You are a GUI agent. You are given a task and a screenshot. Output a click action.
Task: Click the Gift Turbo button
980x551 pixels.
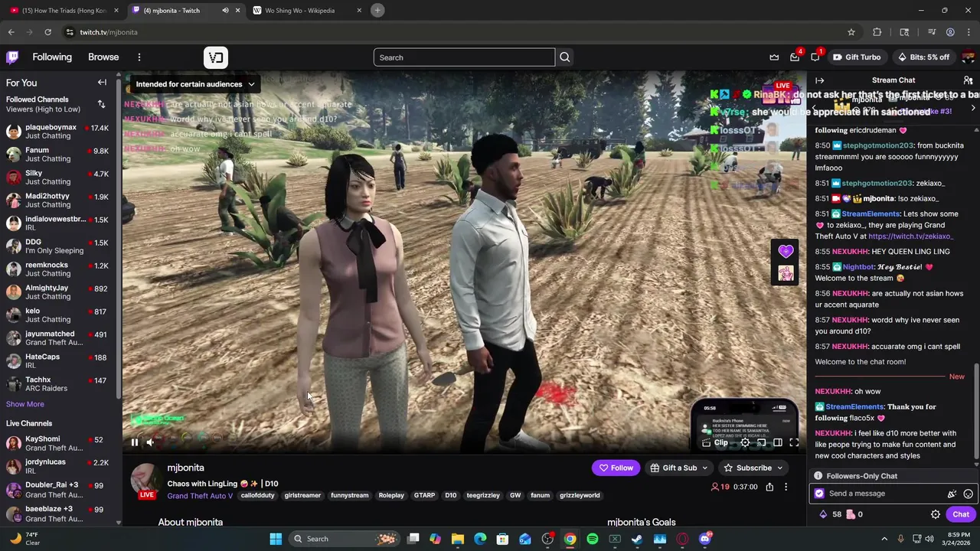pos(857,57)
